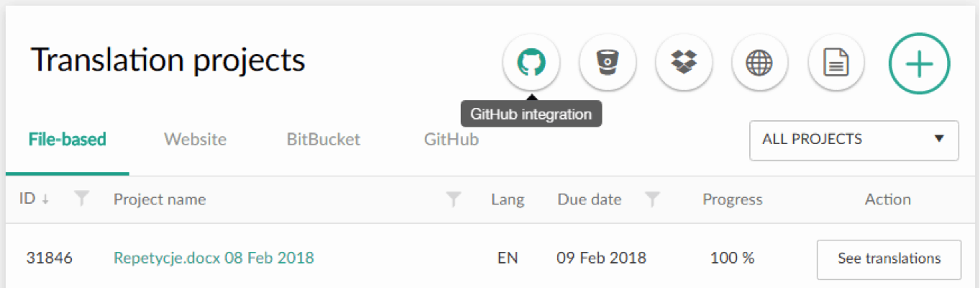Click the document file project icon
980x288 pixels.
click(836, 63)
